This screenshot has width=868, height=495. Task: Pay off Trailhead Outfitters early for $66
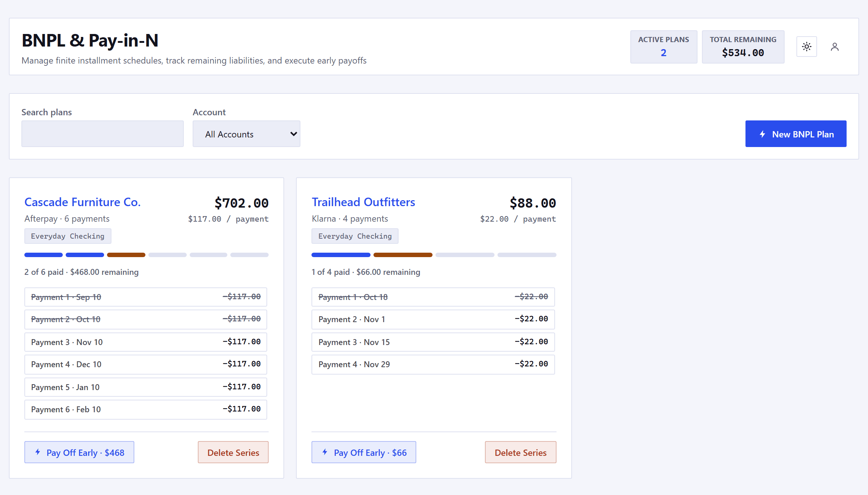[x=364, y=452]
